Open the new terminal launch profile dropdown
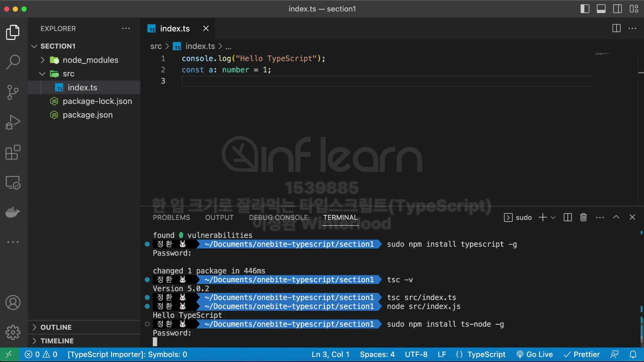 click(x=553, y=218)
